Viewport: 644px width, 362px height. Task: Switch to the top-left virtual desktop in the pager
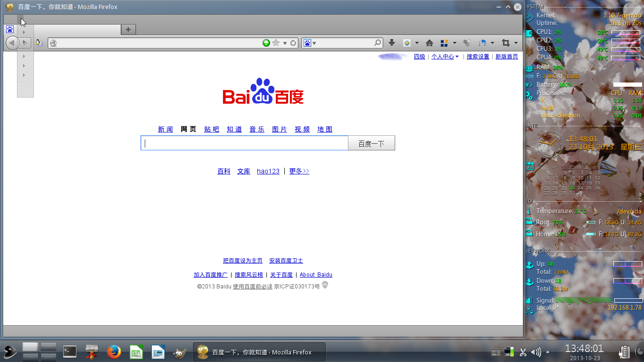[30, 347]
